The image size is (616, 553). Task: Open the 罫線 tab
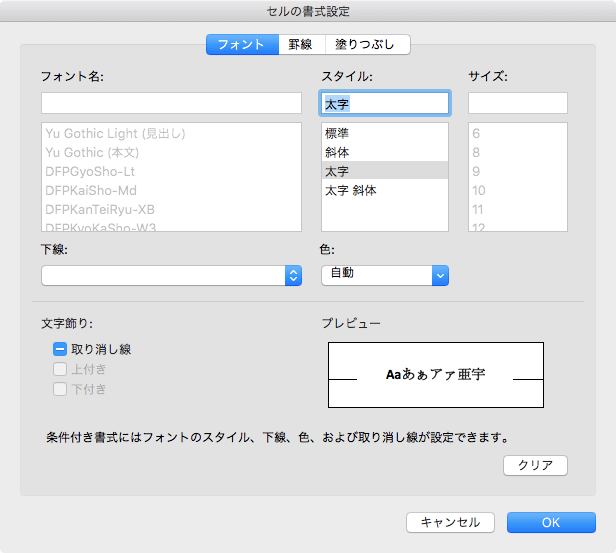[300, 44]
